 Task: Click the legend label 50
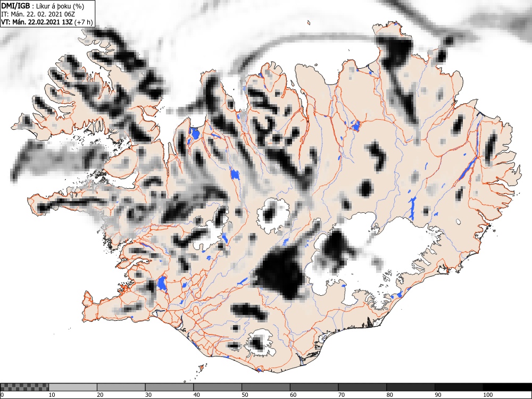pyautogui.click(x=245, y=395)
